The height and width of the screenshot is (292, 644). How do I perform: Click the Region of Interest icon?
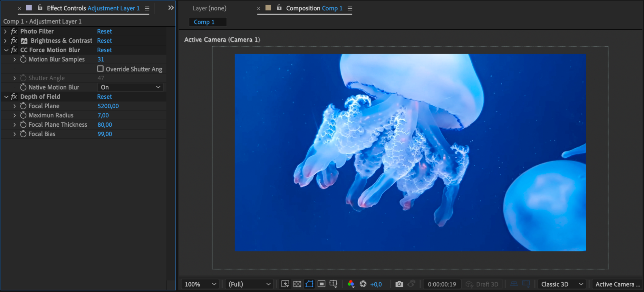[321, 284]
